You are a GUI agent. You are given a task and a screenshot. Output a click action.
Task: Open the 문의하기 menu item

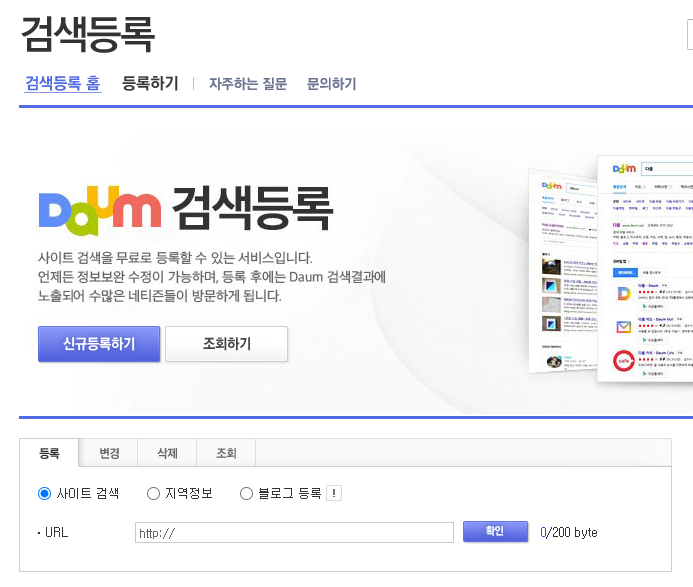pos(331,83)
